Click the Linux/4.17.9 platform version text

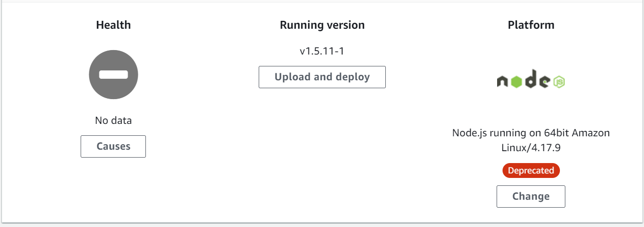click(531, 148)
